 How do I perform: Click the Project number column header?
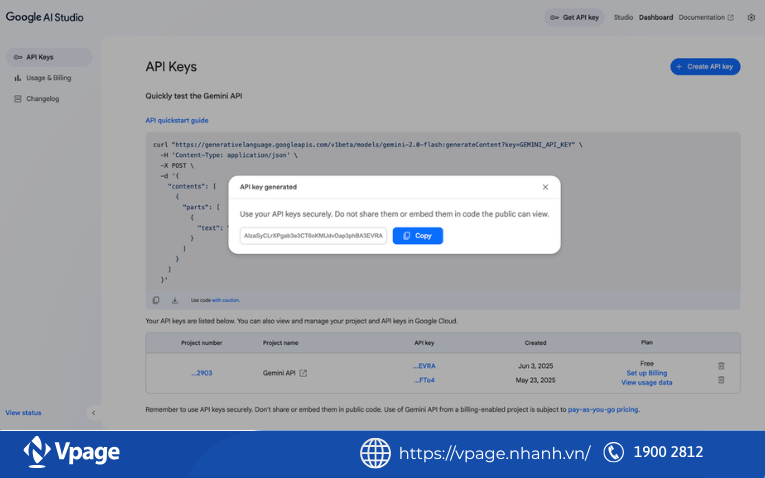click(x=201, y=343)
